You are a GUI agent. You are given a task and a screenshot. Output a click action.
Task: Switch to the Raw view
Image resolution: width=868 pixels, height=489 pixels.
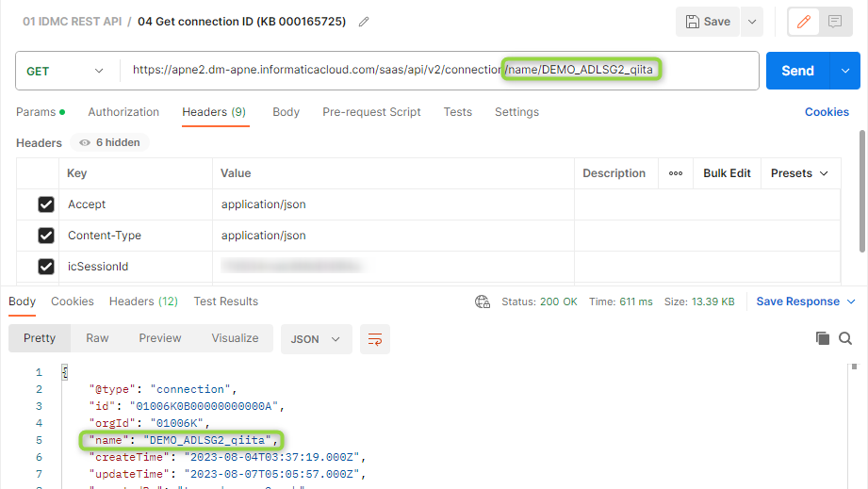click(97, 338)
